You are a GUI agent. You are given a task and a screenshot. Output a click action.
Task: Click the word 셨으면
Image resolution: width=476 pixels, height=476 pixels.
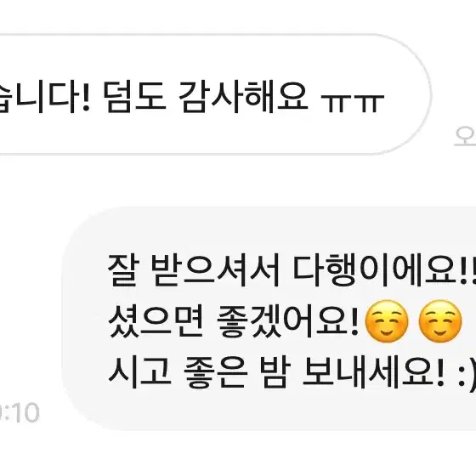click(x=156, y=321)
